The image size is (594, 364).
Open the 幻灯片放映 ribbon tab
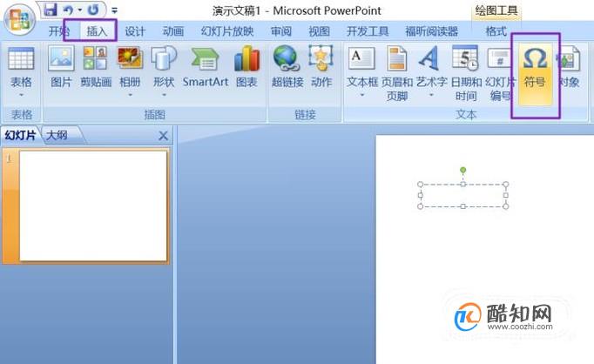(x=227, y=31)
